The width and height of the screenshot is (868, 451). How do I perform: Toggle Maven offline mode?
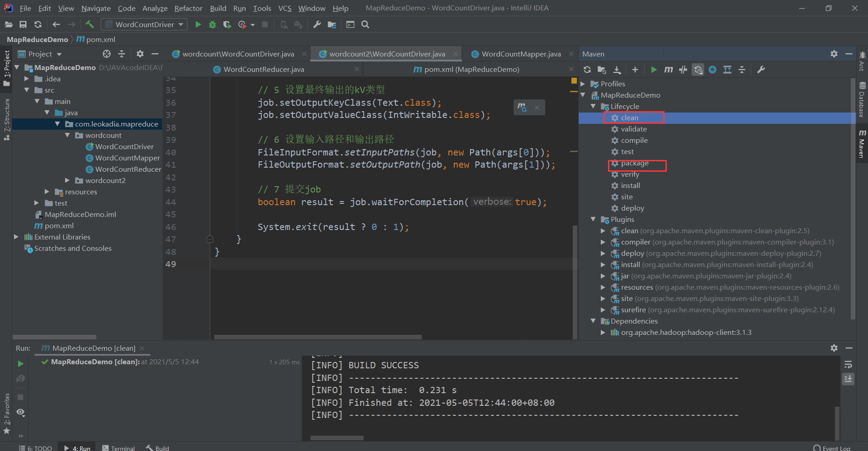point(683,70)
